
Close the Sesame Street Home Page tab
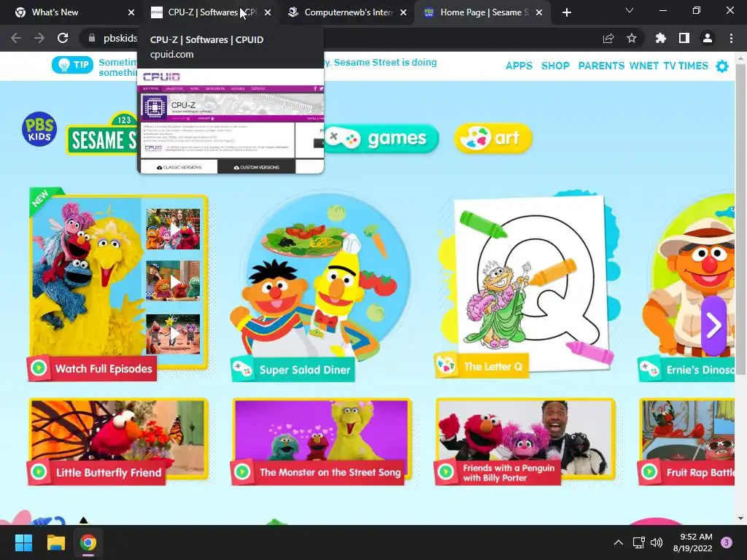click(539, 12)
